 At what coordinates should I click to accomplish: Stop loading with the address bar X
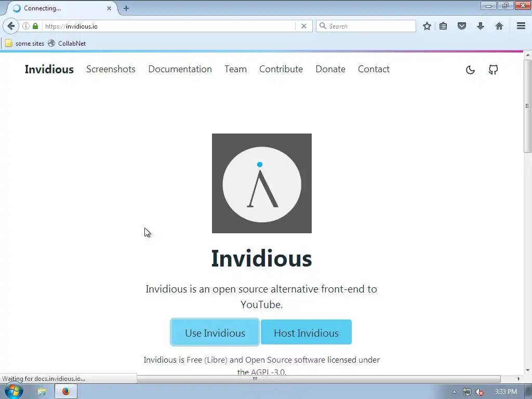click(x=303, y=26)
